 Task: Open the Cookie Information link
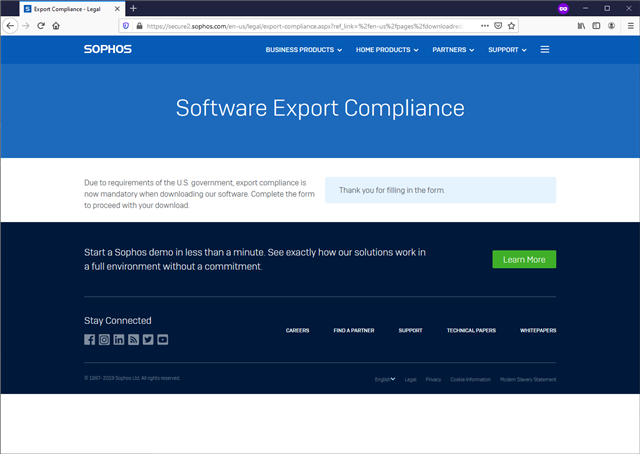(471, 379)
